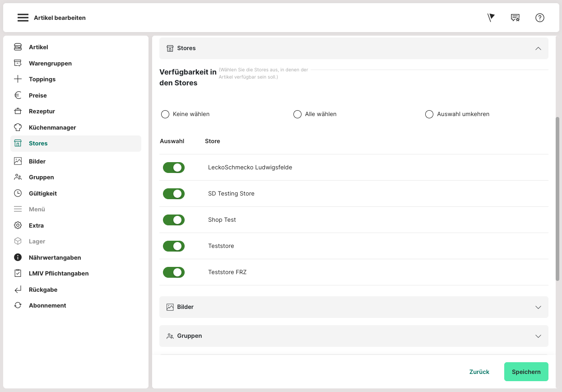The width and height of the screenshot is (562, 392).
Task: Click the help question mark icon
Action: pyautogui.click(x=540, y=18)
